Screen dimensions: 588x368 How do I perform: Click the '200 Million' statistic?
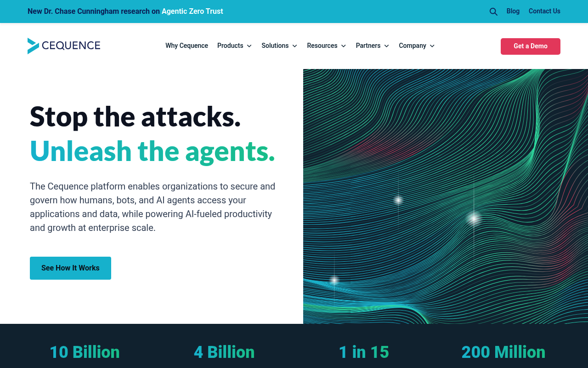[503, 352]
